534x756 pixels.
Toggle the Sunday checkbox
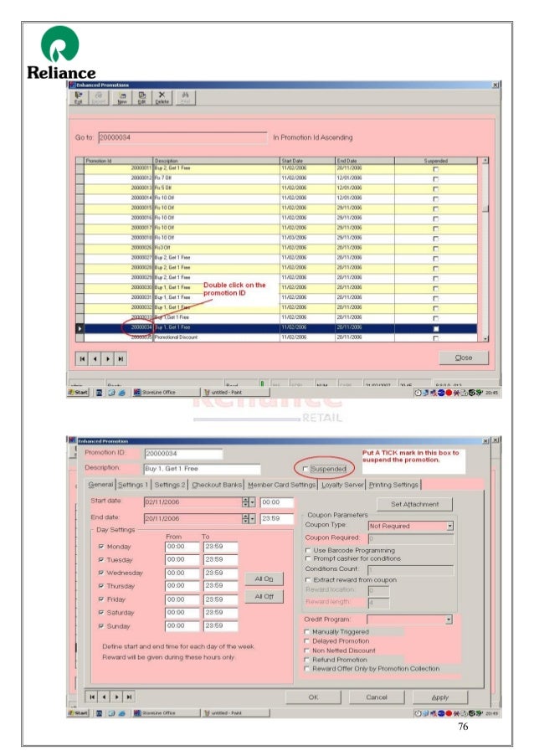(101, 626)
